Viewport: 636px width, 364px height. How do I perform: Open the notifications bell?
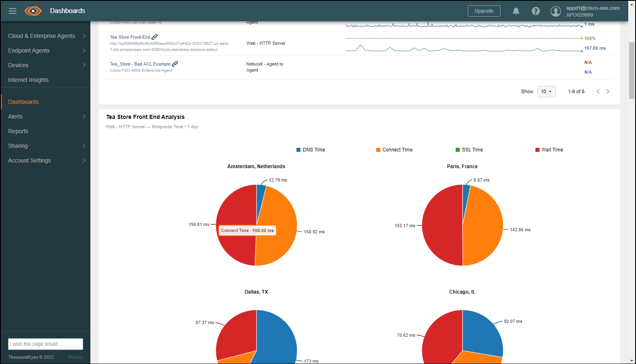click(516, 11)
